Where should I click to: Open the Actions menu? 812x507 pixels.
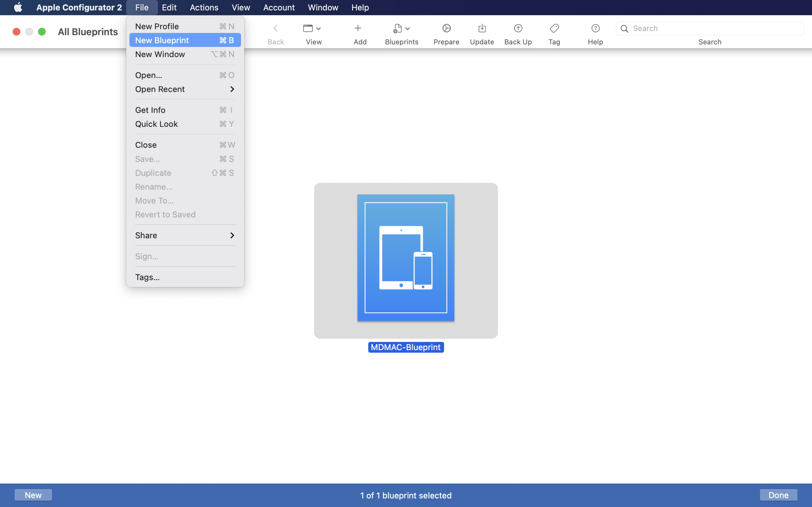pos(204,7)
